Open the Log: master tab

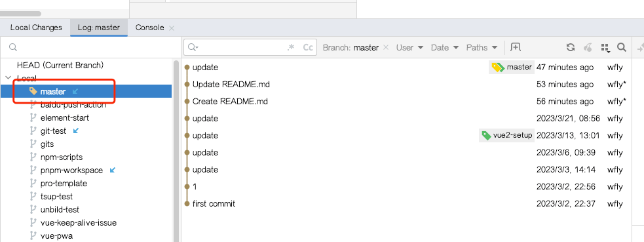tap(98, 28)
